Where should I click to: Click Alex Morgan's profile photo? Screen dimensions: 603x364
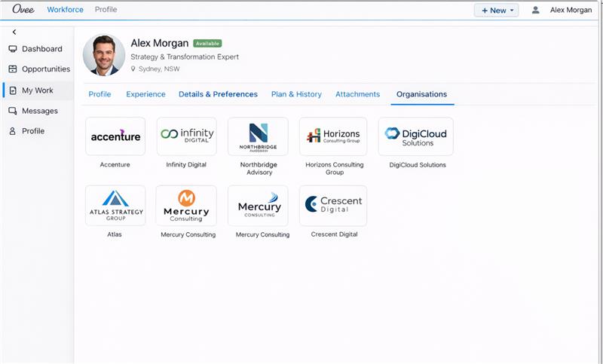[103, 55]
